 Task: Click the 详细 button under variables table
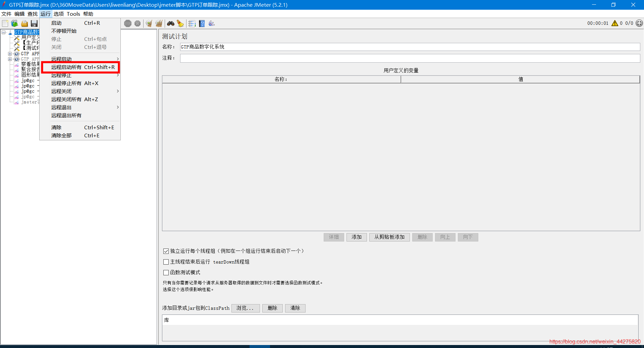(334, 237)
